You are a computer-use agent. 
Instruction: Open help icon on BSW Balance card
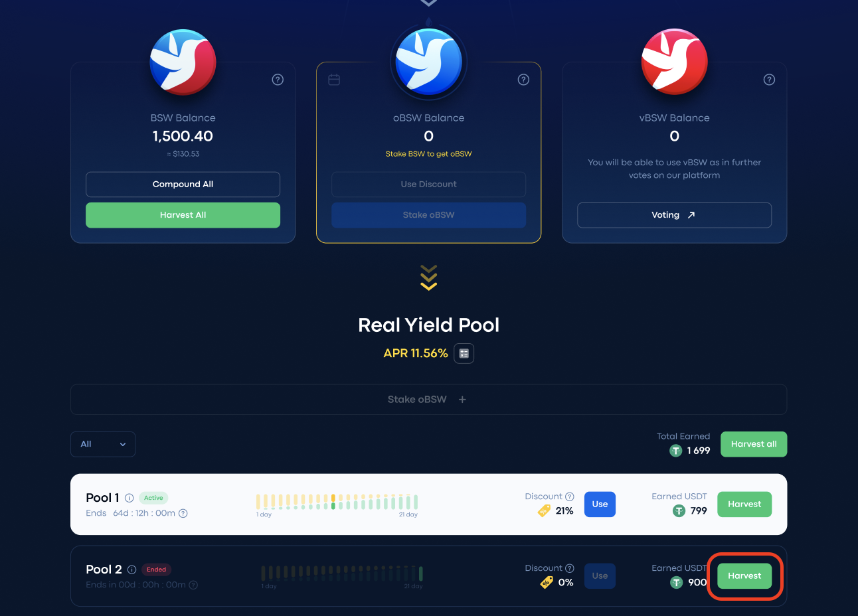coord(278,80)
